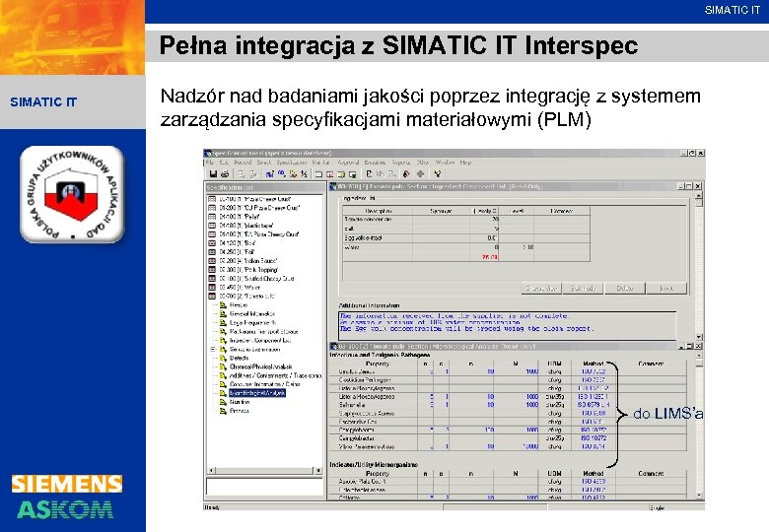Image resolution: width=769 pixels, height=532 pixels.
Task: Click right arrow of Specification list scrollbar
Action: coord(318,471)
